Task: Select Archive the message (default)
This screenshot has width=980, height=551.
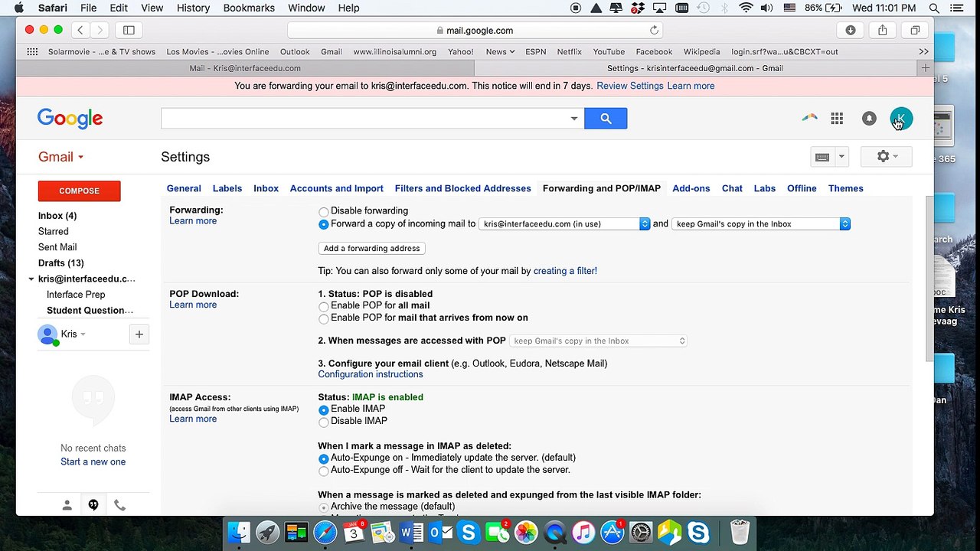Action: 323,507
